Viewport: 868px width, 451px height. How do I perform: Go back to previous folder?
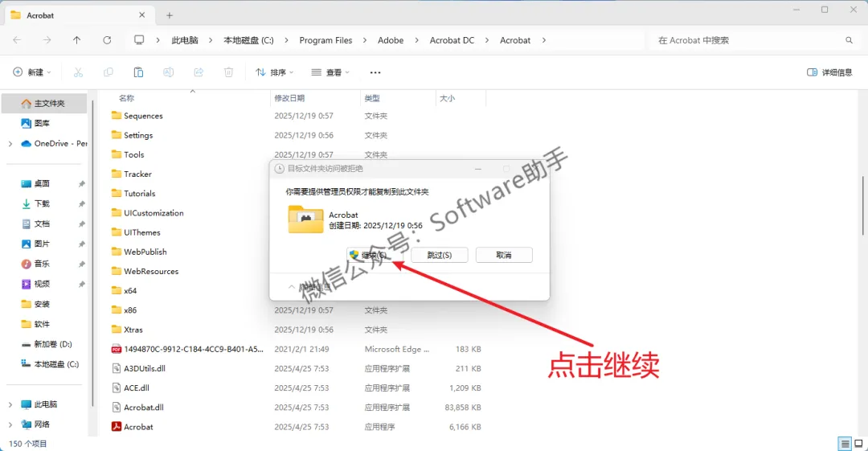tap(17, 40)
